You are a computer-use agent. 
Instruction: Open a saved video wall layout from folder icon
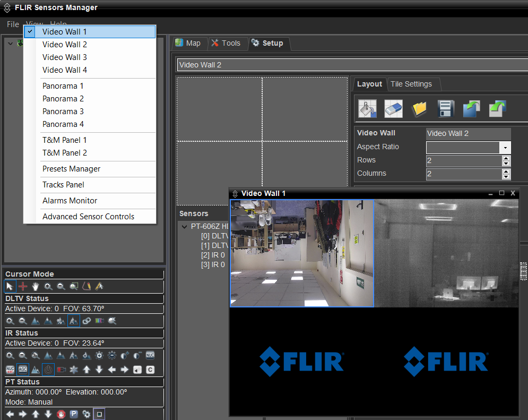pos(419,109)
